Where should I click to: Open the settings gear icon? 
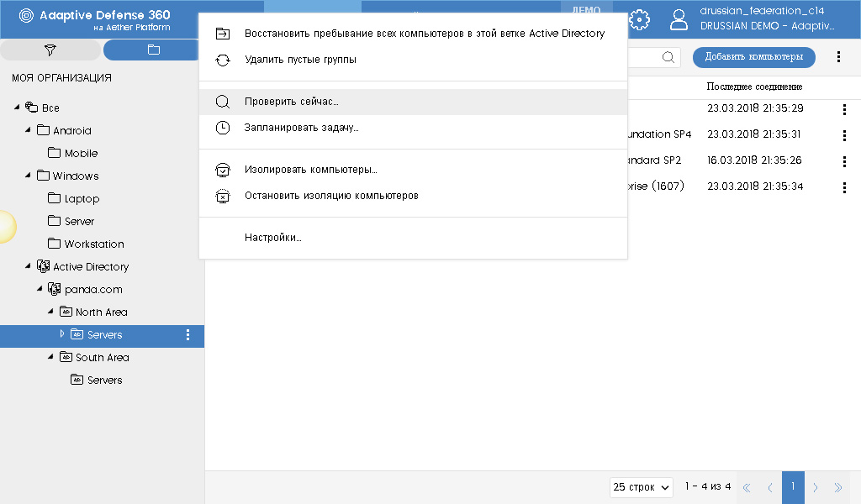point(638,19)
